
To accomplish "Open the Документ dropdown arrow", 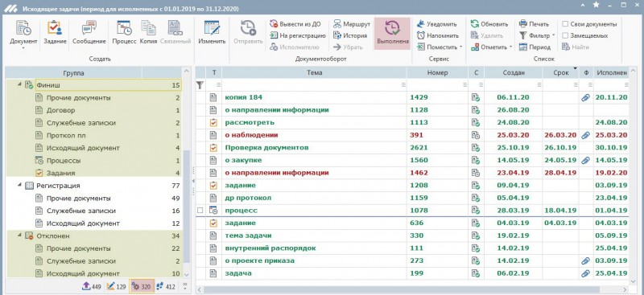I will (x=23, y=47).
